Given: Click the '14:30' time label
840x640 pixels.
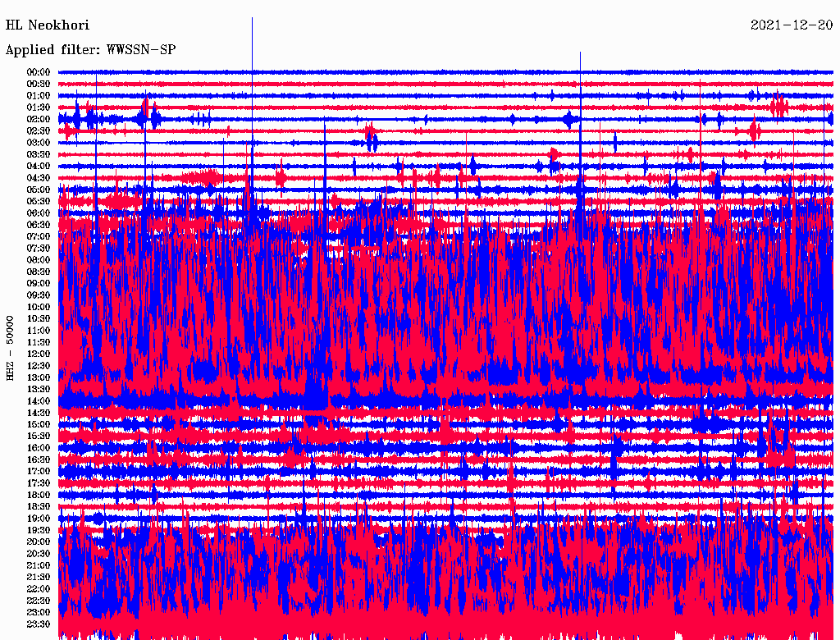Looking at the screenshot, I should pos(39,414).
